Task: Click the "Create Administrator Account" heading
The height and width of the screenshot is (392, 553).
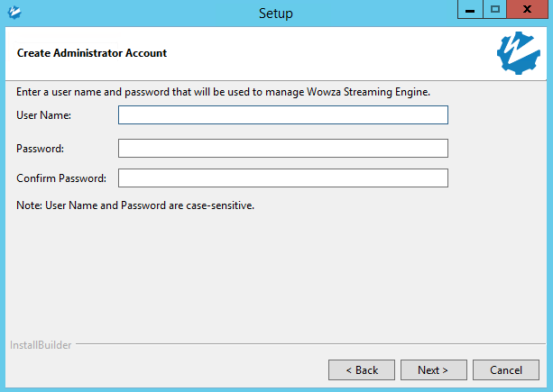Action: pos(92,53)
